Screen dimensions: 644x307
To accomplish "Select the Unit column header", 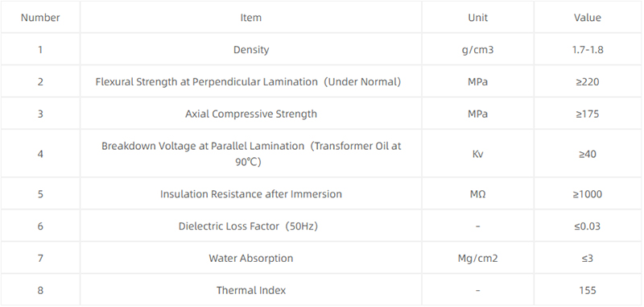I will point(477,17).
